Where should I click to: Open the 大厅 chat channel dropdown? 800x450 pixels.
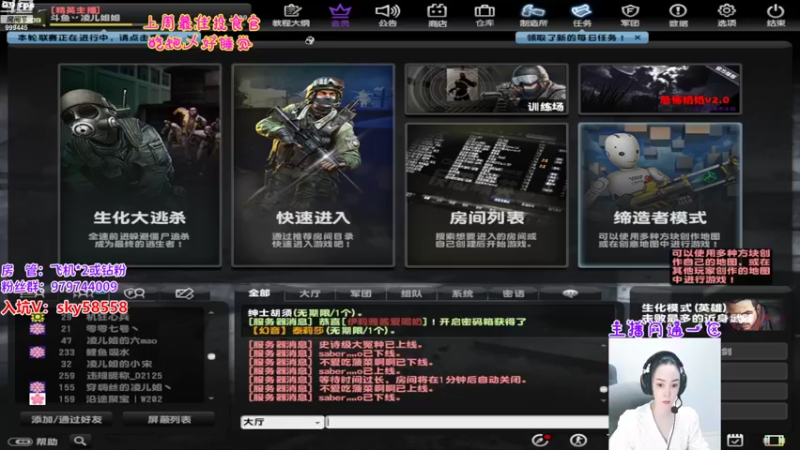282,422
